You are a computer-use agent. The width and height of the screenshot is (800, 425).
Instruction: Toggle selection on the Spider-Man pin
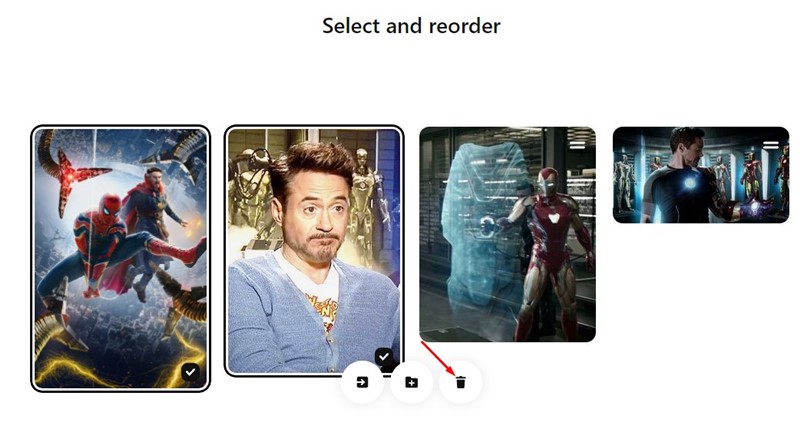[x=190, y=372]
